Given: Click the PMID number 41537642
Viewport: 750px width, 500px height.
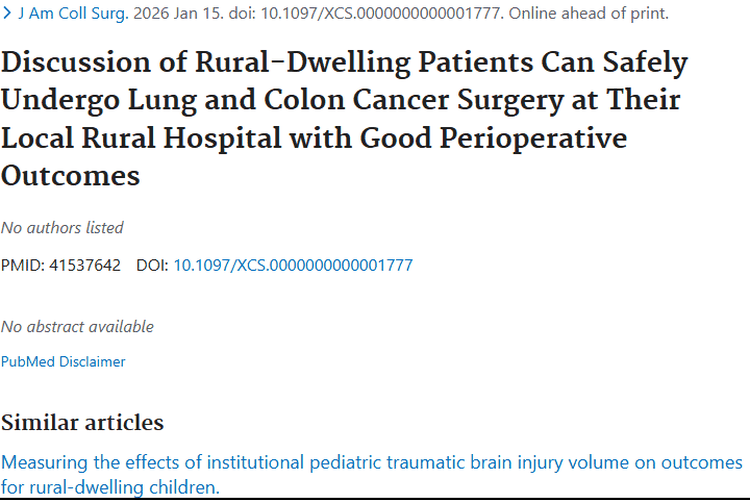Looking at the screenshot, I should click(85, 265).
